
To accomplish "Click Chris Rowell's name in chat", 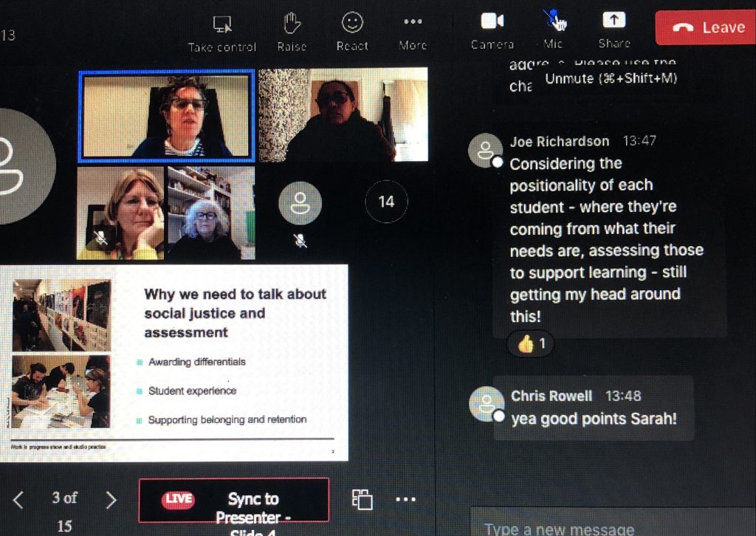I will [551, 396].
